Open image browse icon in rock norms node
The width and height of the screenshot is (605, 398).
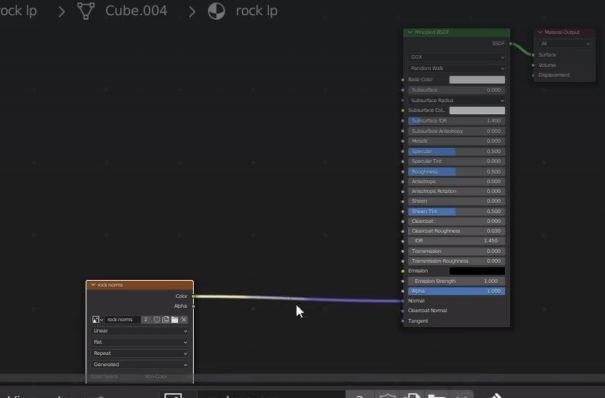coord(97,320)
